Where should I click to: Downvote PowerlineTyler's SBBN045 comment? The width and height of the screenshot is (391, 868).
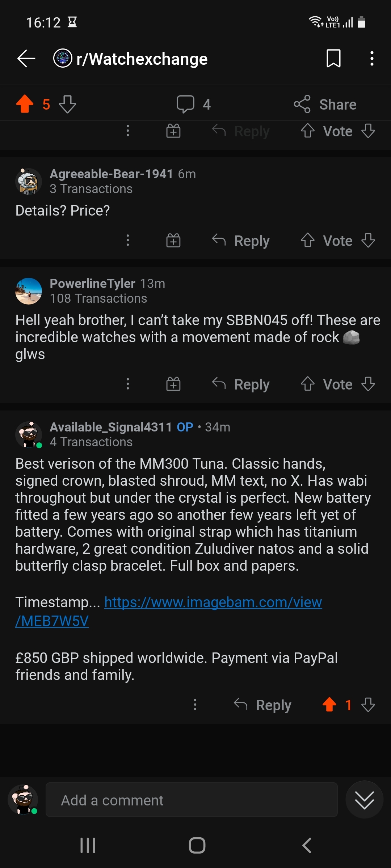point(368,384)
